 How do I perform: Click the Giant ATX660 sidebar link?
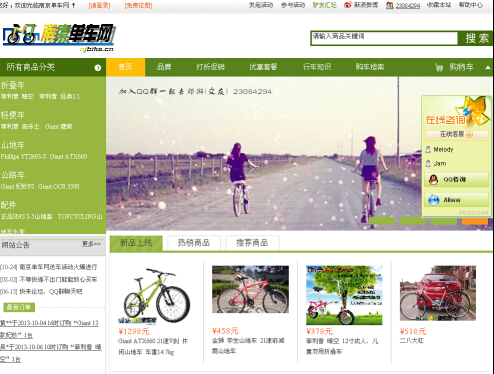click(68, 157)
